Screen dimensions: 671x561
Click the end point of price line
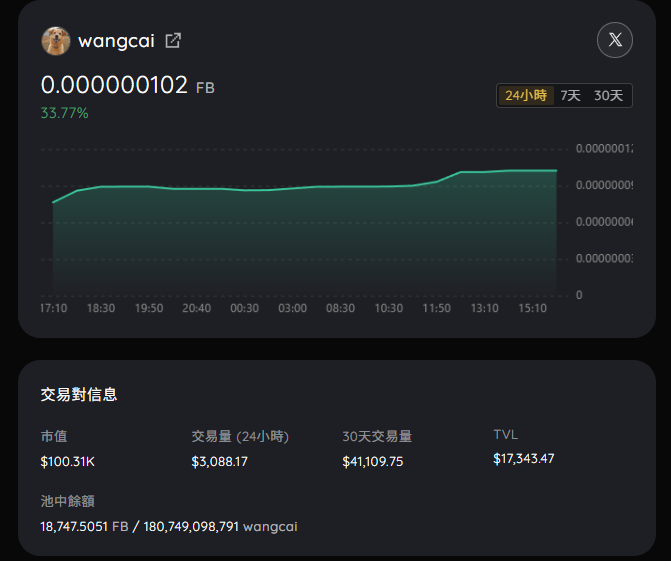coord(556,171)
